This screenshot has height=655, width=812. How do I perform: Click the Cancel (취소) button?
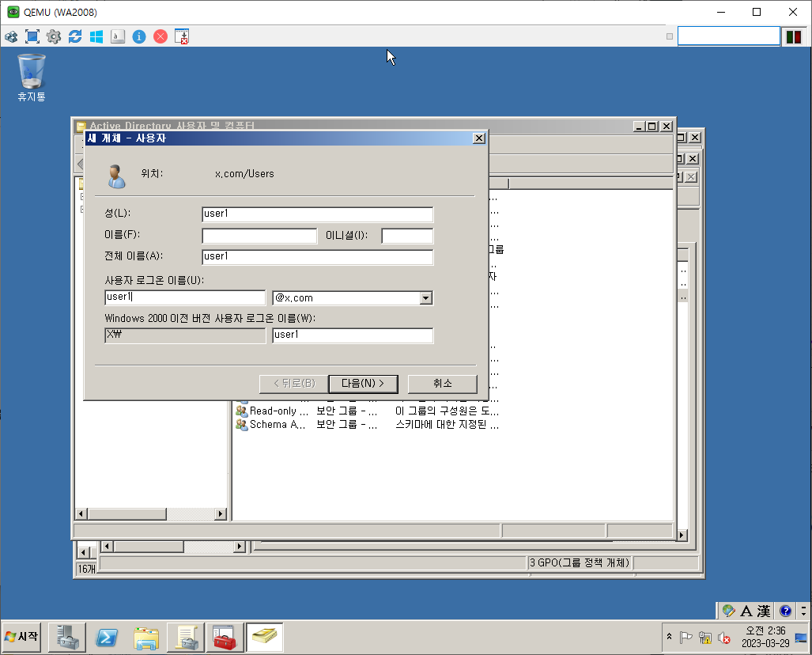pos(442,384)
